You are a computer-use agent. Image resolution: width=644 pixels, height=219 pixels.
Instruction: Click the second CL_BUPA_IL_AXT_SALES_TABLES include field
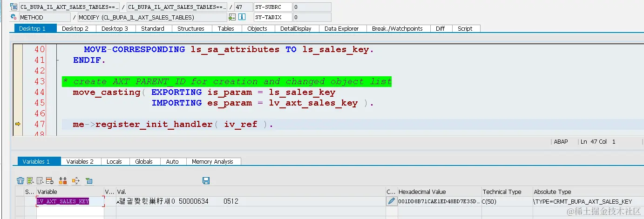pos(177,7)
